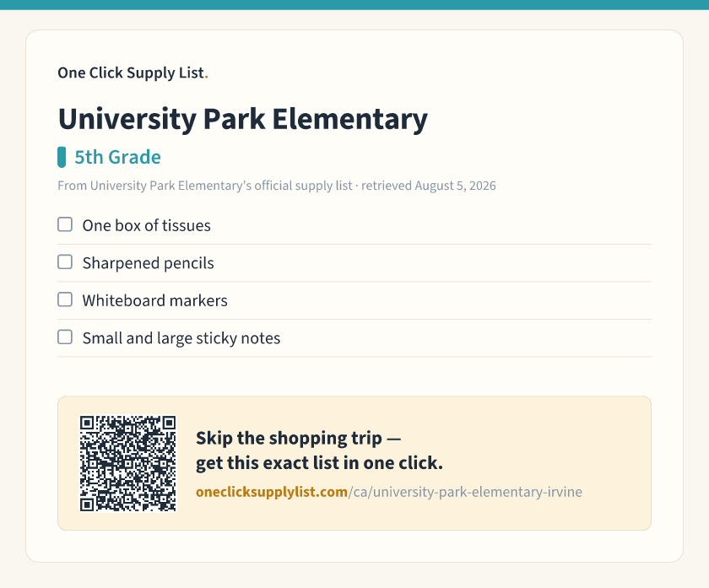This screenshot has height=588, width=709.
Task: Click the 'Whiteboard markers' item text
Action: [x=155, y=300]
